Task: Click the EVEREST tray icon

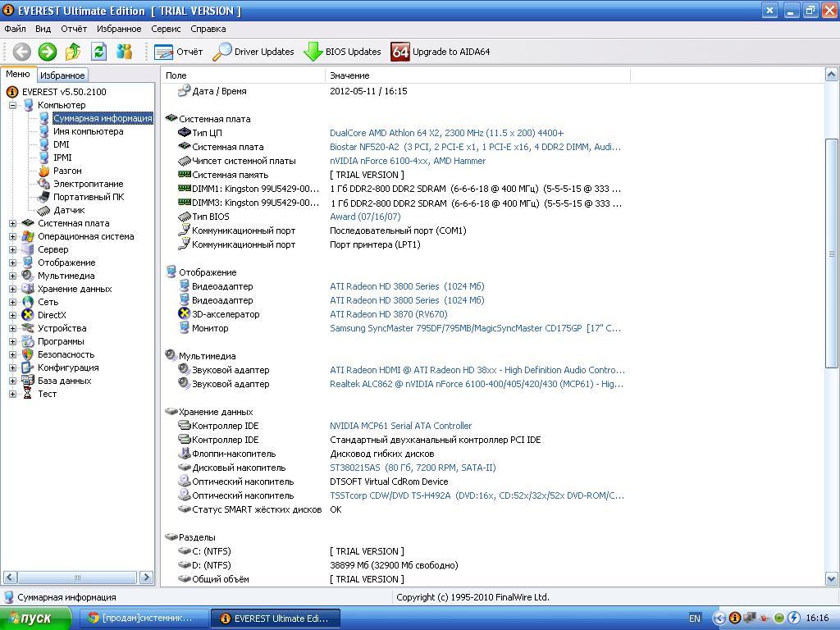Action: click(x=735, y=619)
